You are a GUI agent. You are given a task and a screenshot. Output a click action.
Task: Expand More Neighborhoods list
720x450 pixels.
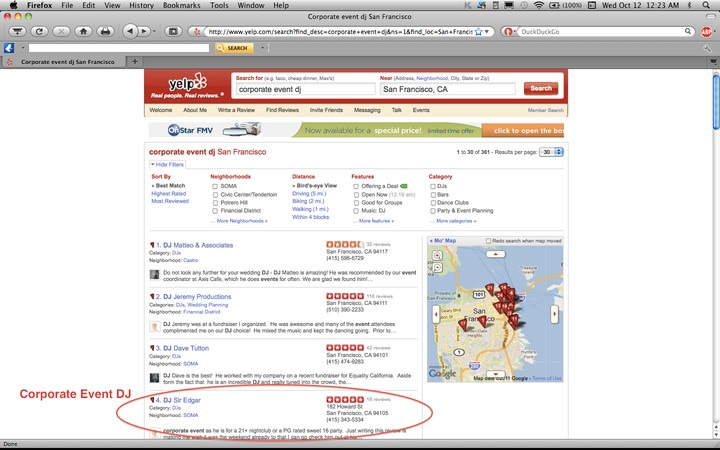click(x=242, y=221)
